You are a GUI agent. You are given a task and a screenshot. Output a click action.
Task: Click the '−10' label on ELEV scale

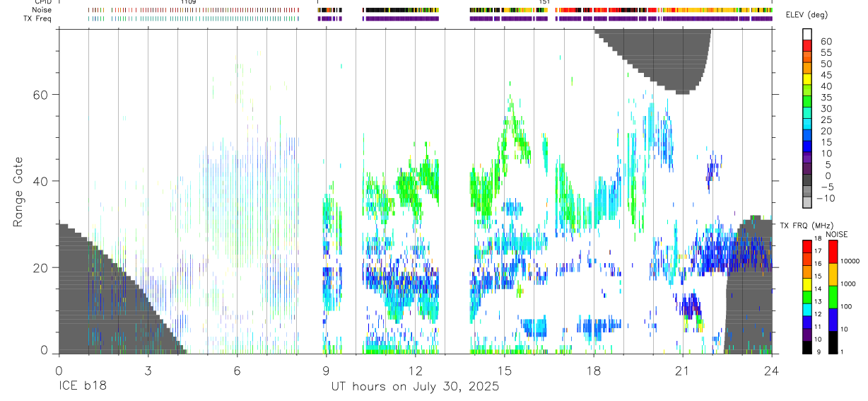tap(824, 199)
